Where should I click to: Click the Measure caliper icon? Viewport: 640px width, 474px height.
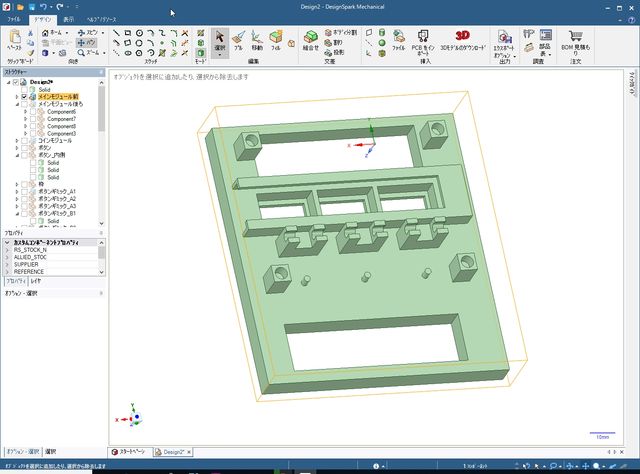529,33
